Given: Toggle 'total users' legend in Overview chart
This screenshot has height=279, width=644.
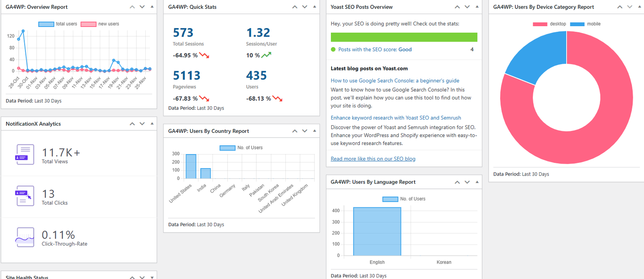Looking at the screenshot, I should (58, 24).
